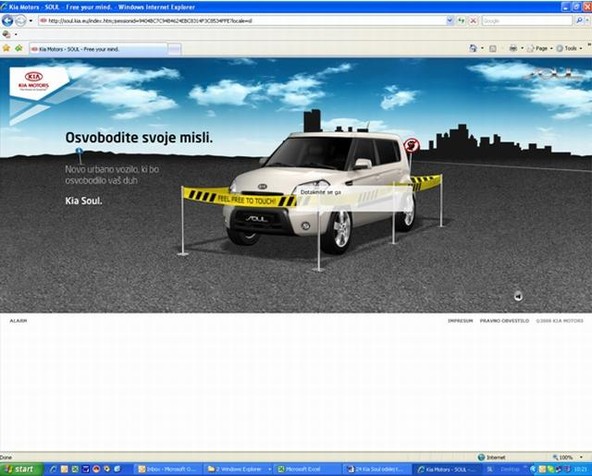
Task: Click the Refresh page icon
Action: (x=461, y=21)
